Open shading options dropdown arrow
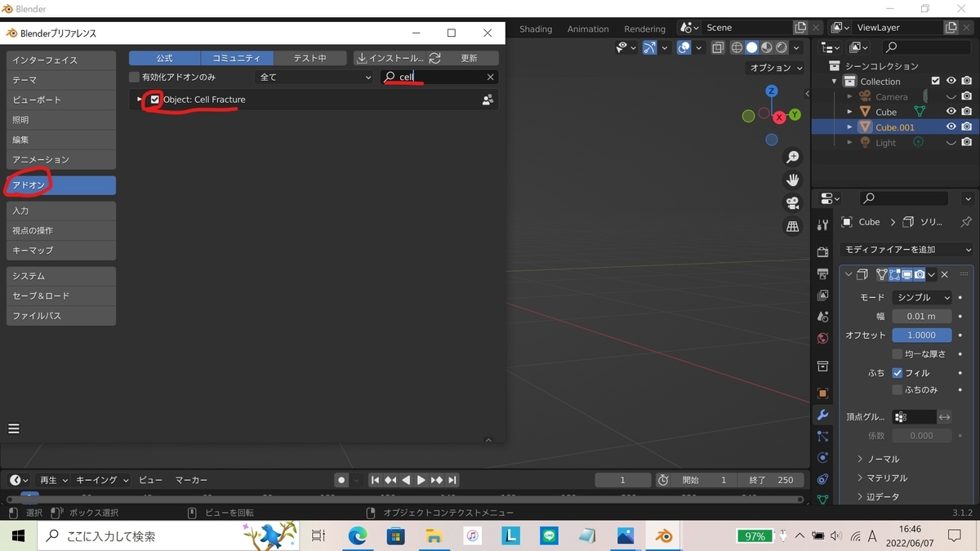This screenshot has width=980, height=551. click(x=795, y=48)
